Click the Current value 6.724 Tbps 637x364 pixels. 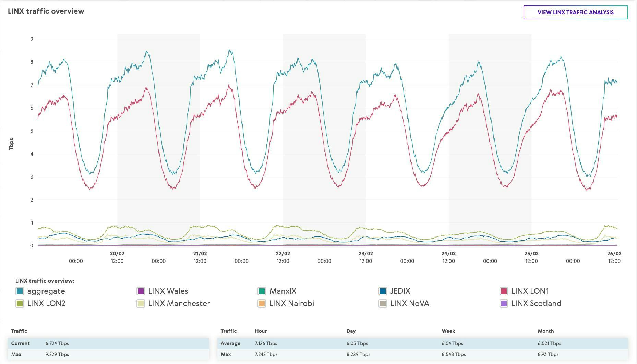tap(57, 343)
